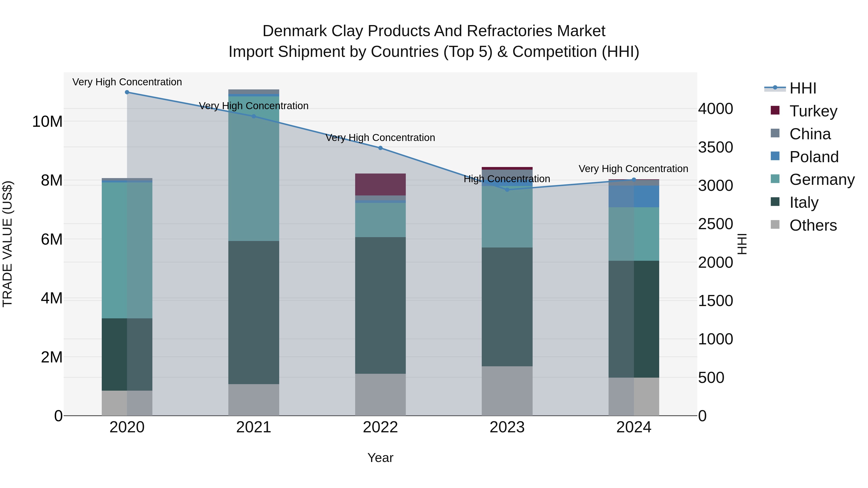Select the Others segment of the 2023 bar

[x=507, y=391]
